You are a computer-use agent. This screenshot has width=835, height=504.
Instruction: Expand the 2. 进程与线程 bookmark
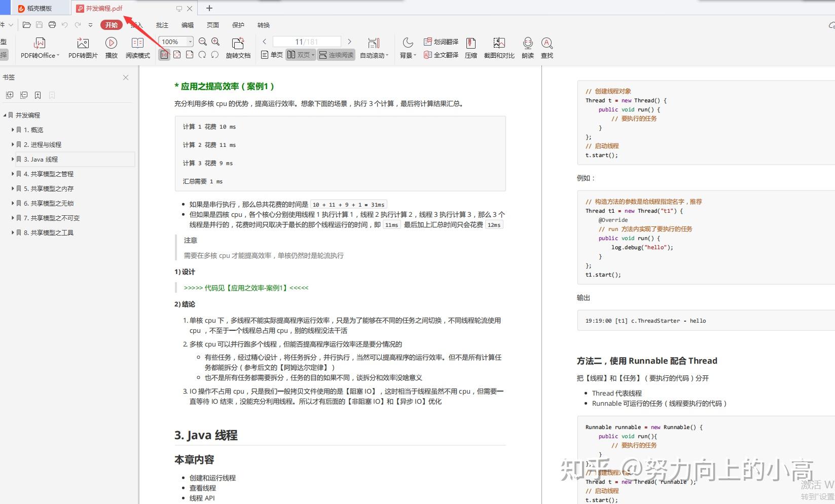13,145
